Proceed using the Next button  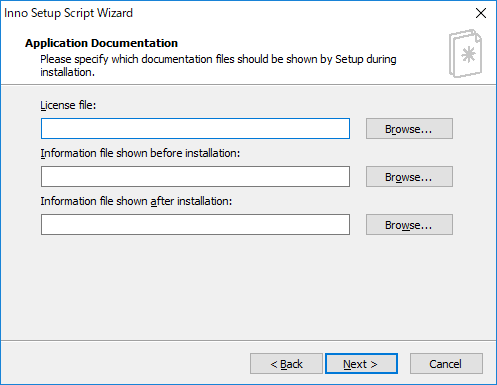point(361,364)
